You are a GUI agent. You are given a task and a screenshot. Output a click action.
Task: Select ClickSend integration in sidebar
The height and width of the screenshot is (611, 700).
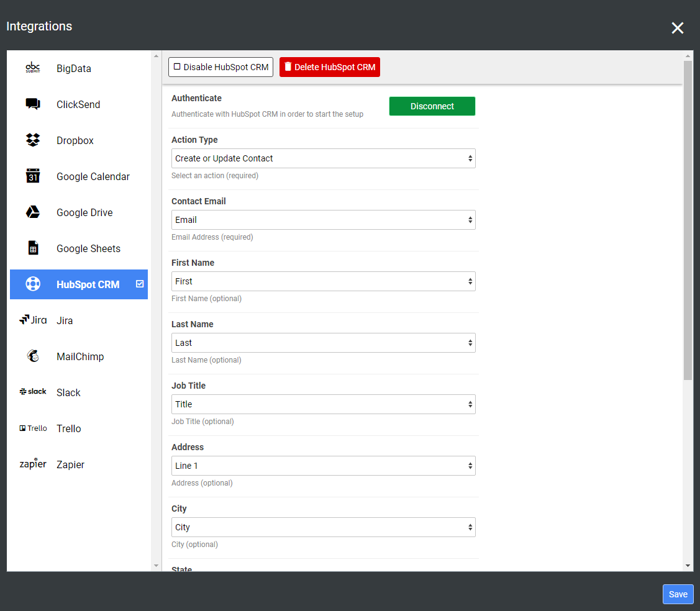(x=78, y=104)
